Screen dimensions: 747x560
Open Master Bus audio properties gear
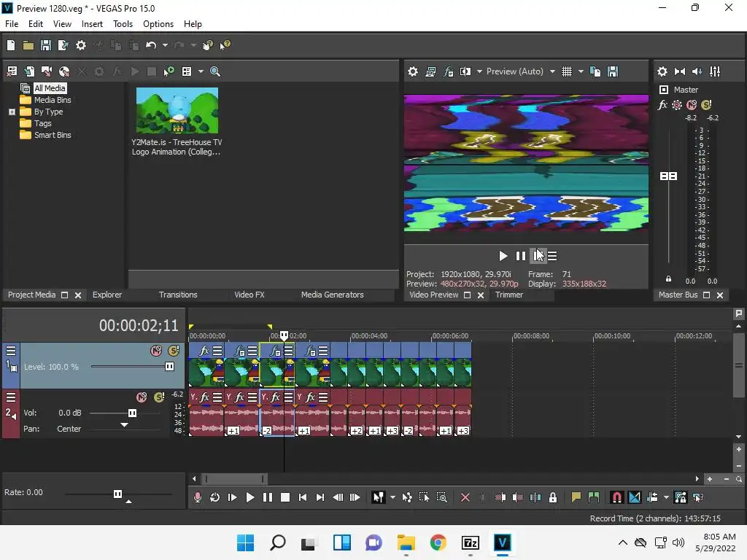[x=662, y=71]
